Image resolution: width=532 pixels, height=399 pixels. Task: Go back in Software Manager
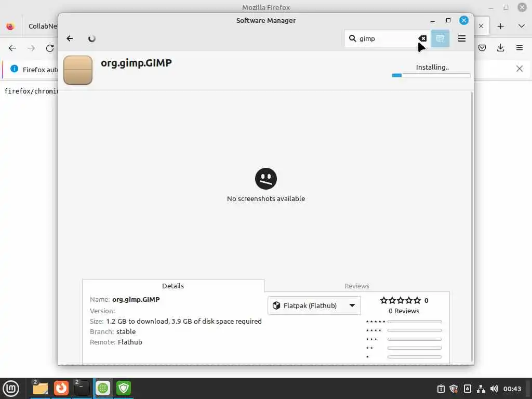(70, 38)
